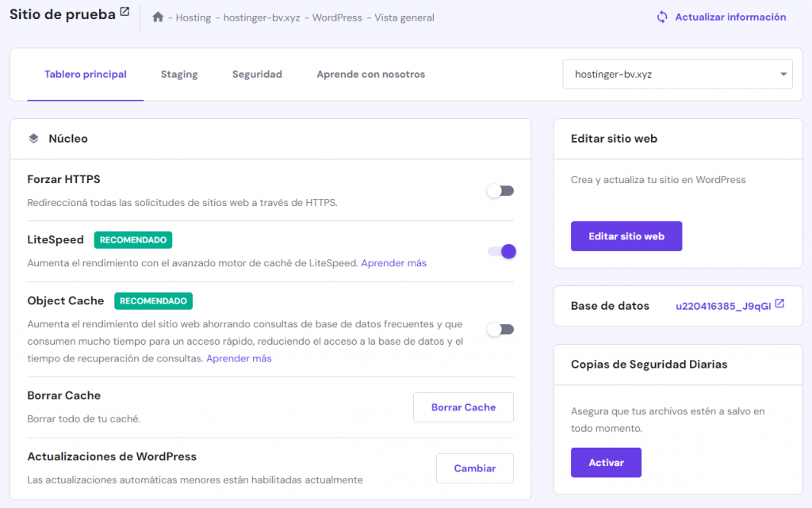Click the Borrar Cache button
Image resolution: width=812 pixels, height=508 pixels.
point(463,407)
